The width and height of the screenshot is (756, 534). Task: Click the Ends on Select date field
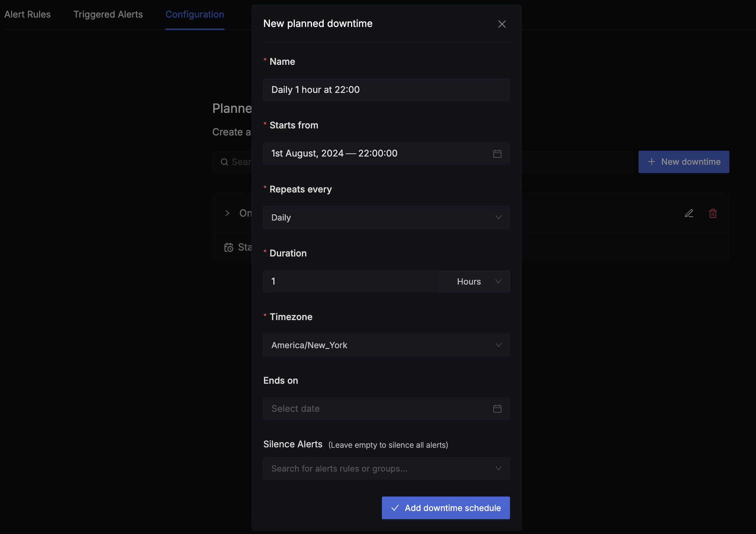click(x=387, y=409)
